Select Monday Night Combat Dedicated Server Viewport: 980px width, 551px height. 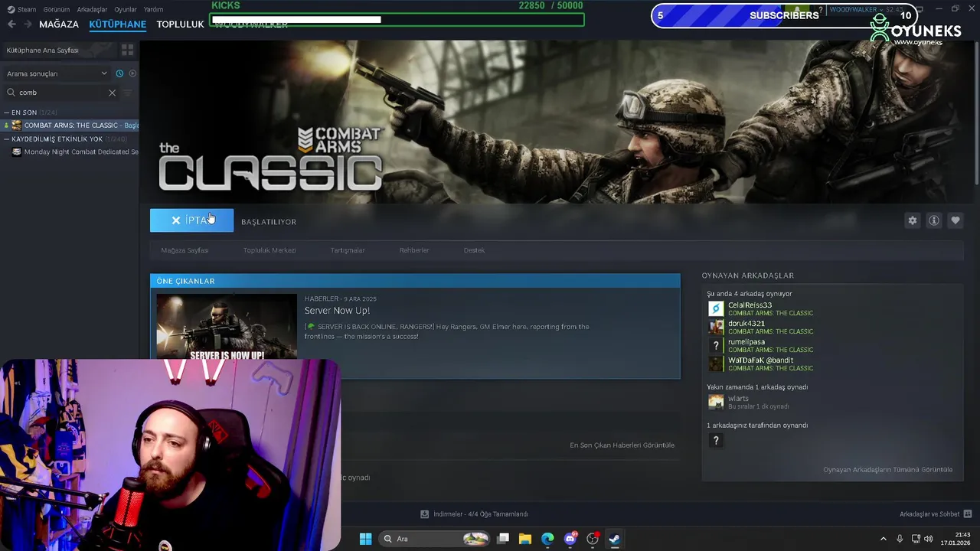point(75,152)
